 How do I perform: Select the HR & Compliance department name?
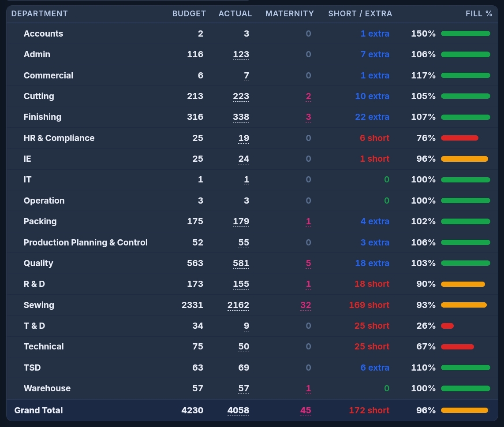pyautogui.click(x=59, y=138)
